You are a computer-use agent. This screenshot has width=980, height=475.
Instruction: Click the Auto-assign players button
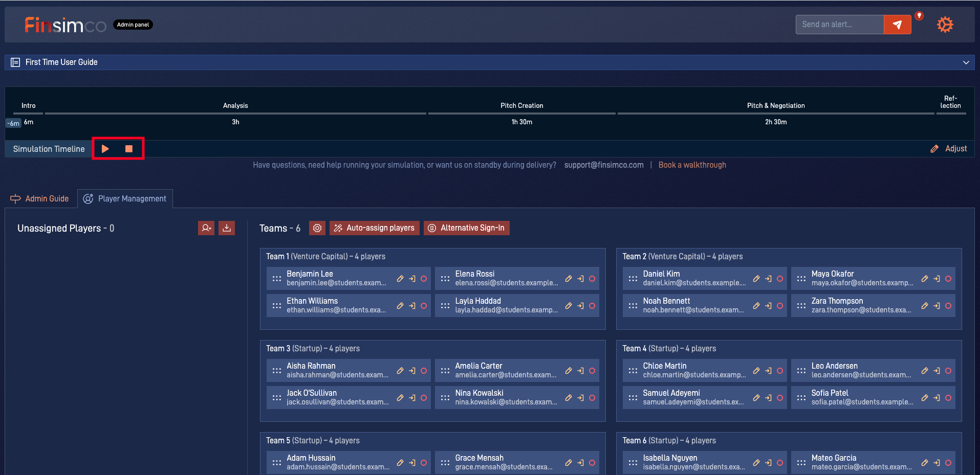tap(375, 228)
